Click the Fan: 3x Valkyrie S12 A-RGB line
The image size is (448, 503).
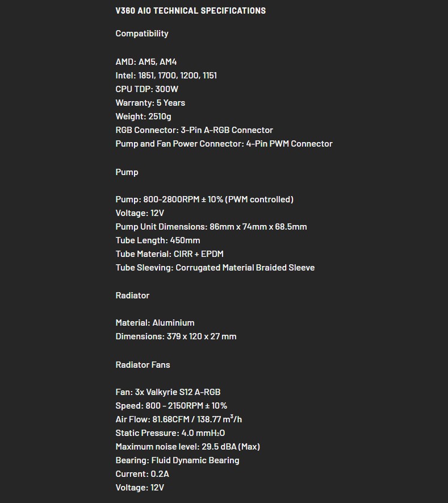[168, 392]
